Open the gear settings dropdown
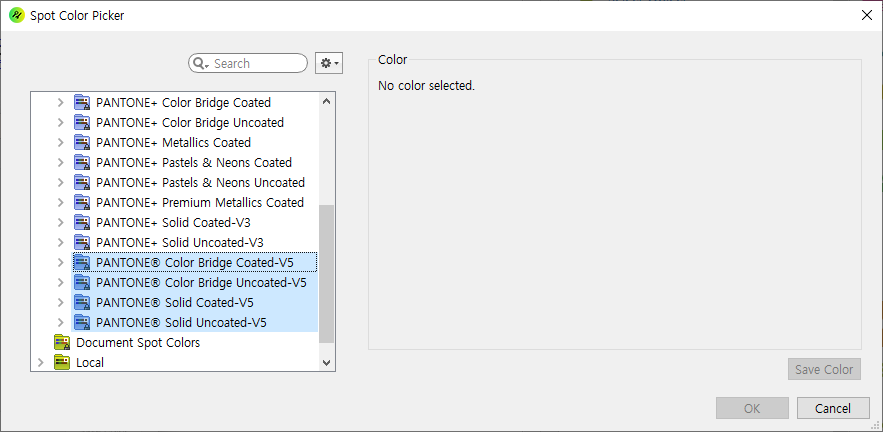This screenshot has height=432, width=883. [329, 64]
